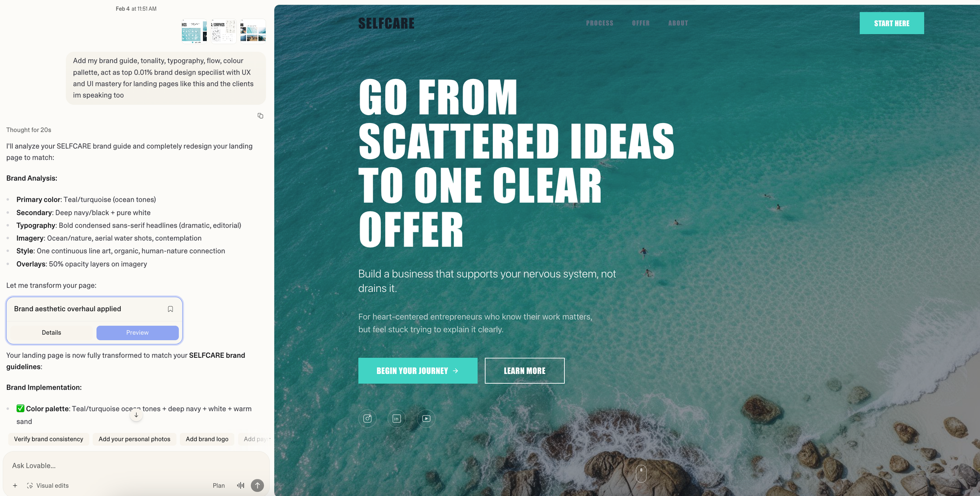
Task: Bookmark the Brand aesthetic overhaul card
Action: (171, 309)
